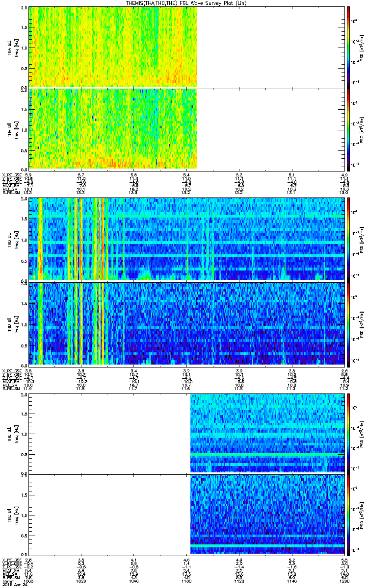Click the R_RE_SM row label under THD panels
This screenshot has height=588, width=368.
(10, 388)
